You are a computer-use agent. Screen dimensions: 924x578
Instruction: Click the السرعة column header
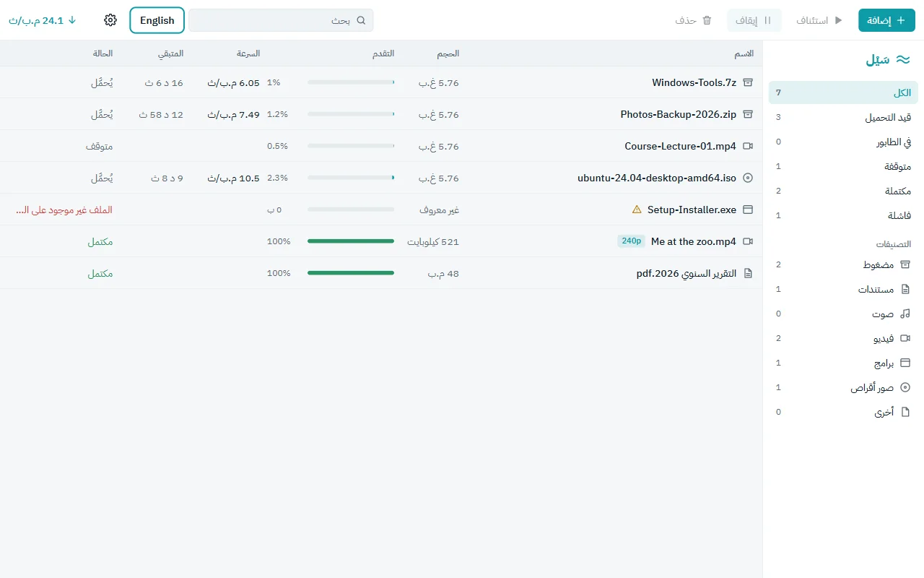tap(248, 53)
